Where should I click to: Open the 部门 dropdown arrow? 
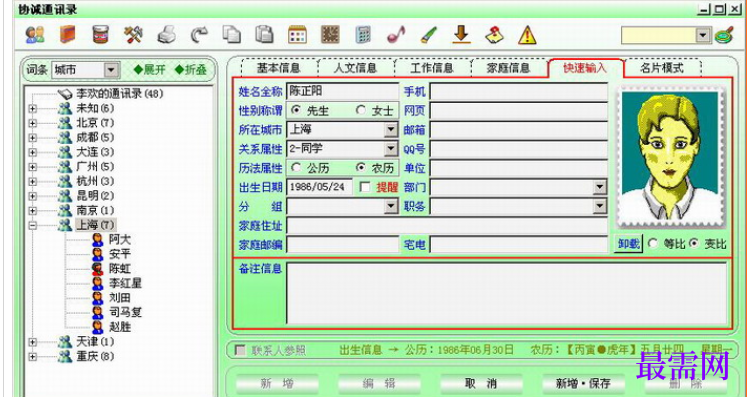coord(600,187)
